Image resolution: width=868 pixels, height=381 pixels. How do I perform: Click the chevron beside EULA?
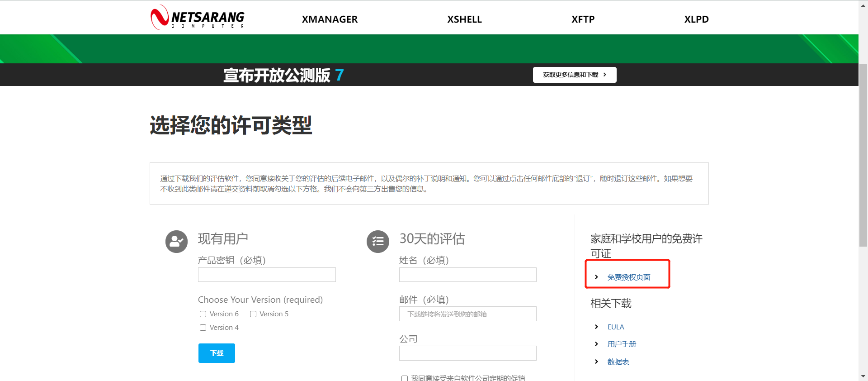pos(596,327)
